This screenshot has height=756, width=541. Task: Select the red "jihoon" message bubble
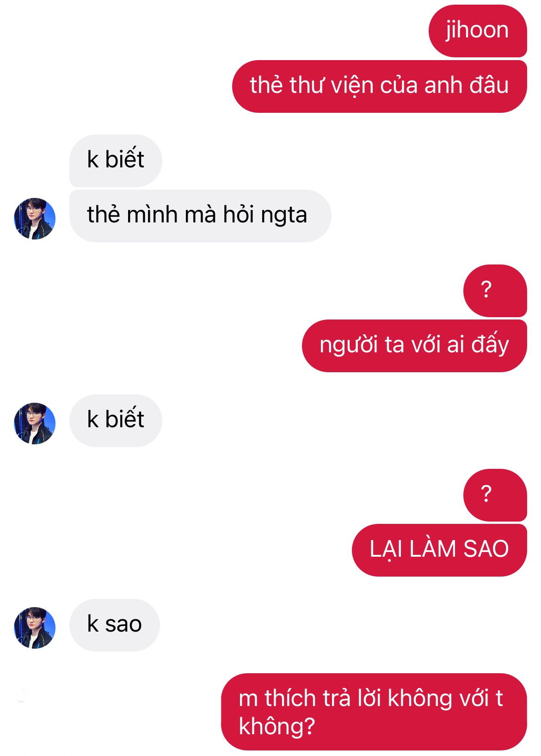click(478, 31)
